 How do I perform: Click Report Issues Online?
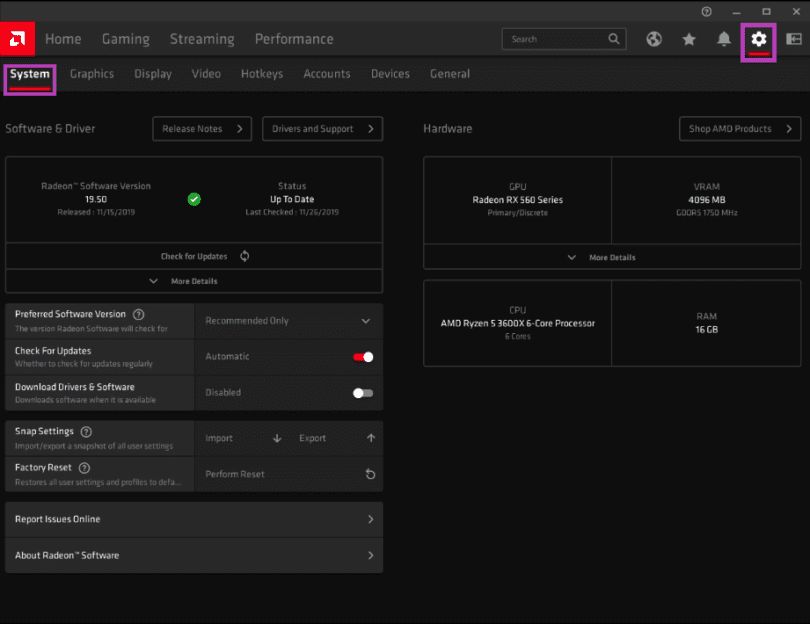(x=194, y=519)
